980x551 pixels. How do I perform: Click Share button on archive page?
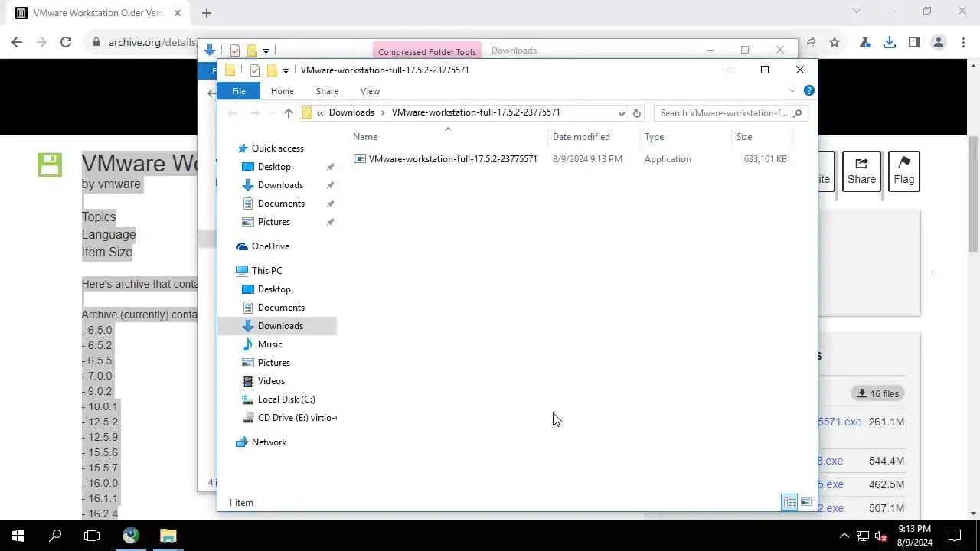pyautogui.click(x=861, y=171)
